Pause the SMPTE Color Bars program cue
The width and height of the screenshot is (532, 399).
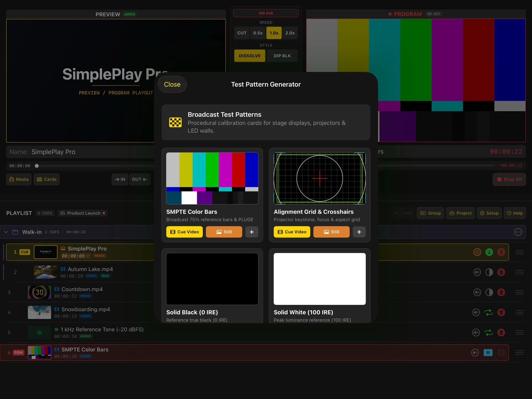click(488, 353)
